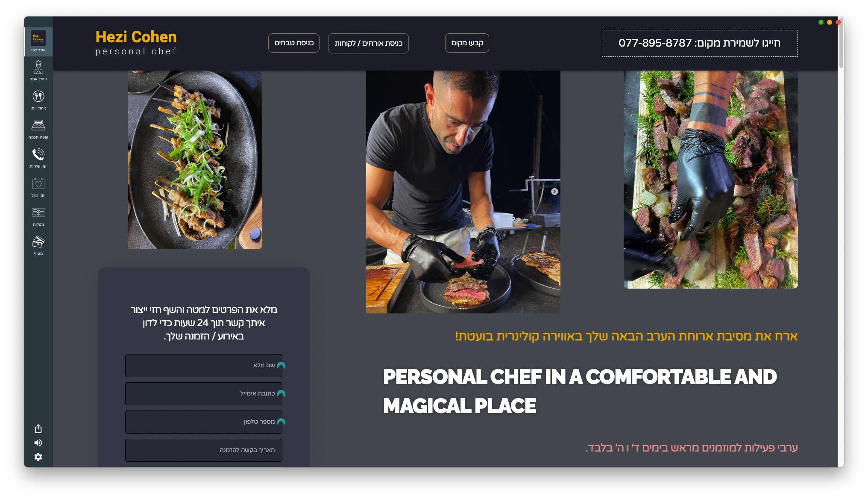Click the email address input field

pyautogui.click(x=204, y=393)
